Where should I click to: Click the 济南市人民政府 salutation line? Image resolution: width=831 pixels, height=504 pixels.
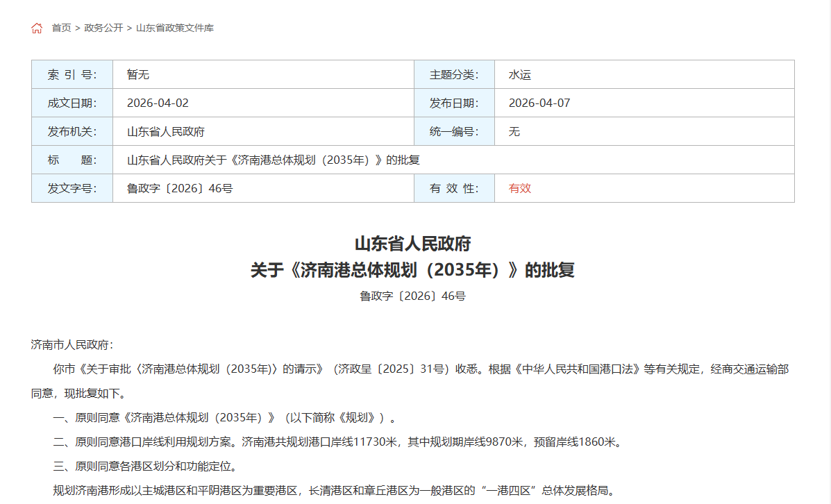72,345
